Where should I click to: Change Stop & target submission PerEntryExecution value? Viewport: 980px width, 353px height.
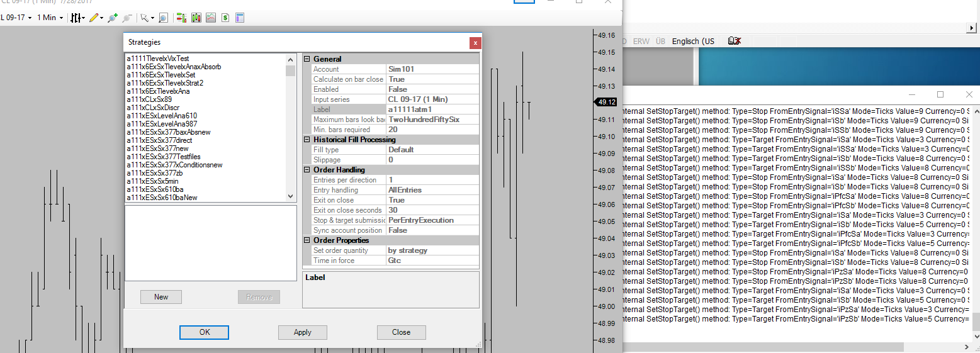[432, 220]
